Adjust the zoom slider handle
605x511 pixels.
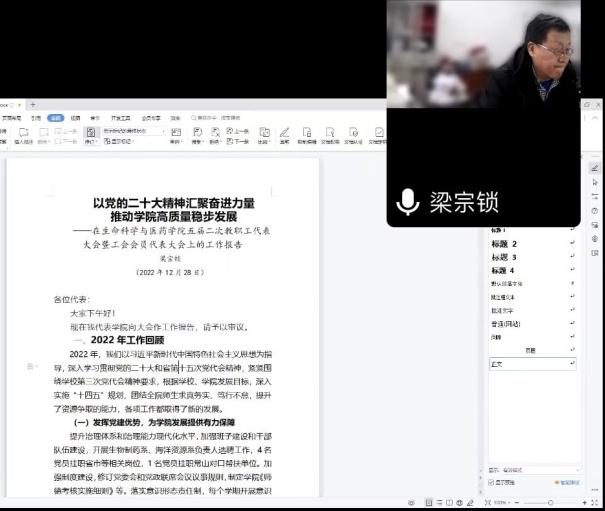[551, 503]
